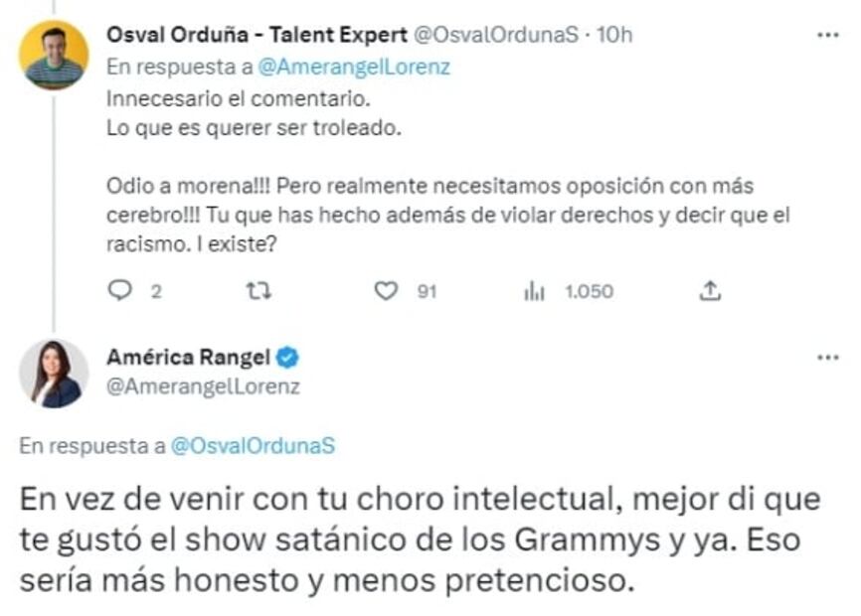Retweet Osval Orduña's tweet

pos(258,291)
